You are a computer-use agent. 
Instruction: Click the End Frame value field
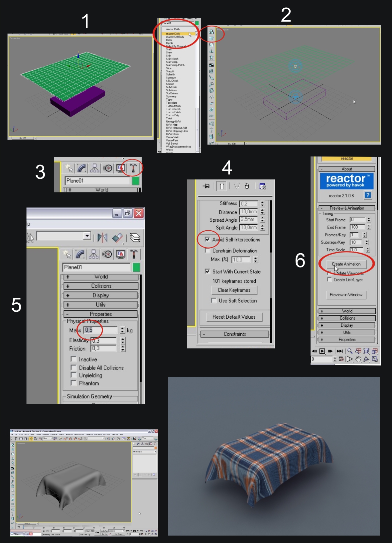coord(358,227)
